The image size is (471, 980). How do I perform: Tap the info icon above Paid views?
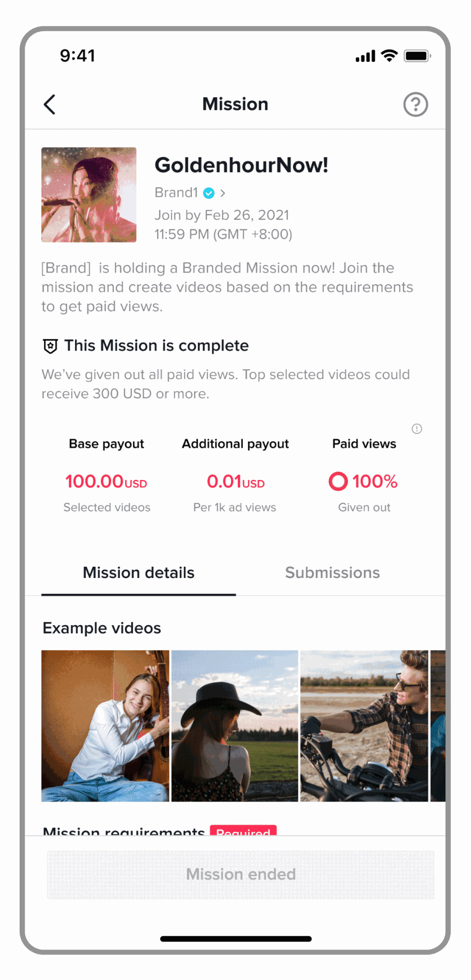pos(417,429)
